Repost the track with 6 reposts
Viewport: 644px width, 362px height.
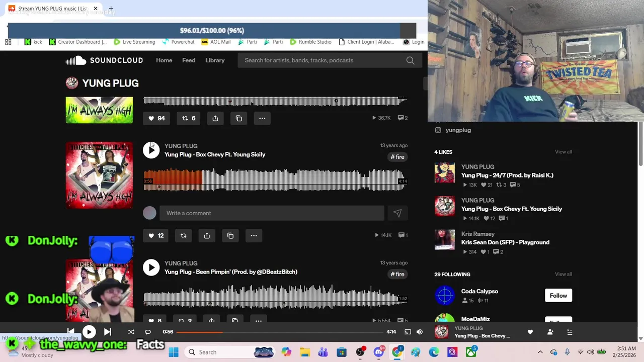click(x=188, y=118)
